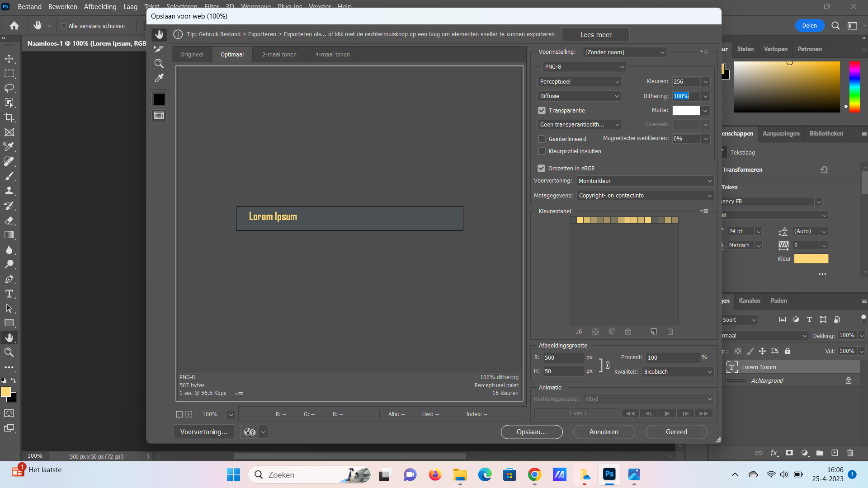Switch to the 2-maal tonen tab
The image size is (868, 488).
pyautogui.click(x=279, y=55)
